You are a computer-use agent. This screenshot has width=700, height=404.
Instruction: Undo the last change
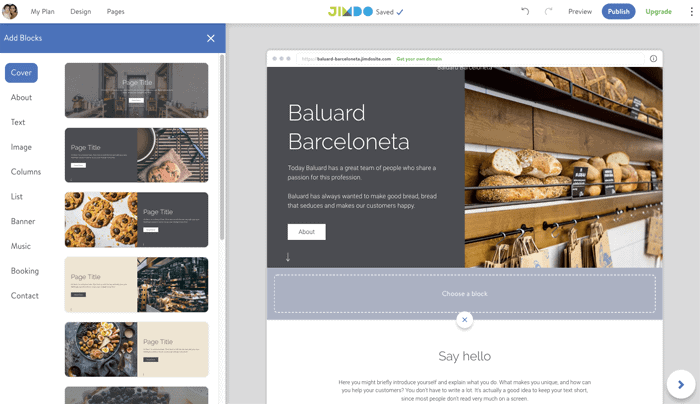(x=525, y=11)
